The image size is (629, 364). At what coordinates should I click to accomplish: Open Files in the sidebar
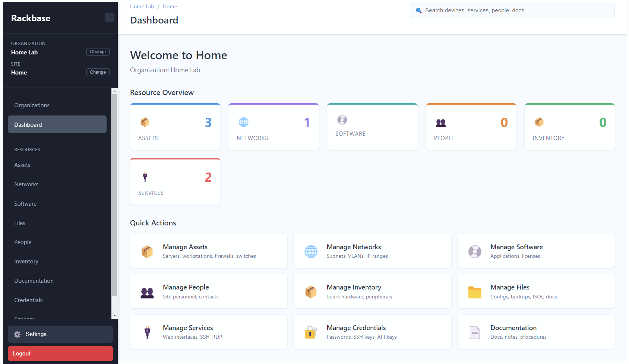click(57, 223)
